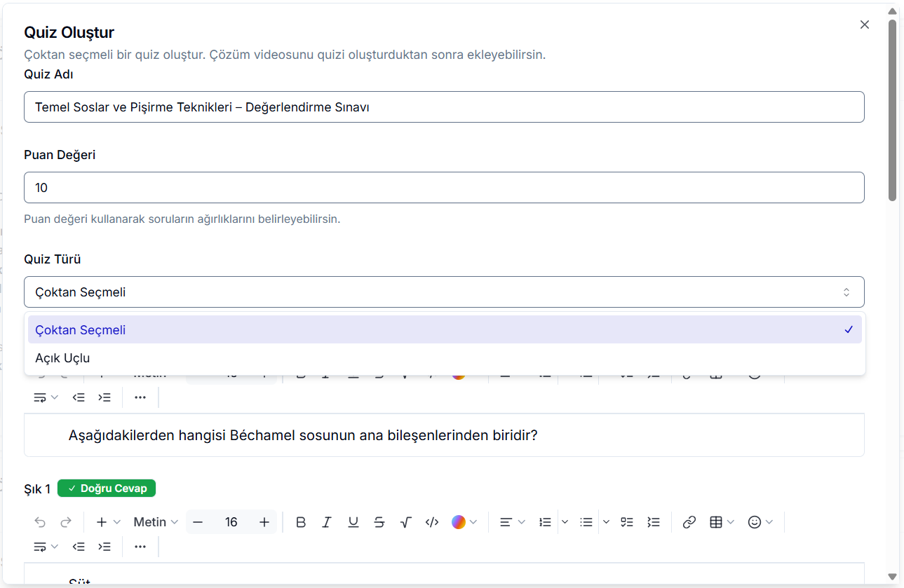Screen dimensions: 904x588
Task: Indent text in the question editor toolbar
Action: (x=104, y=397)
